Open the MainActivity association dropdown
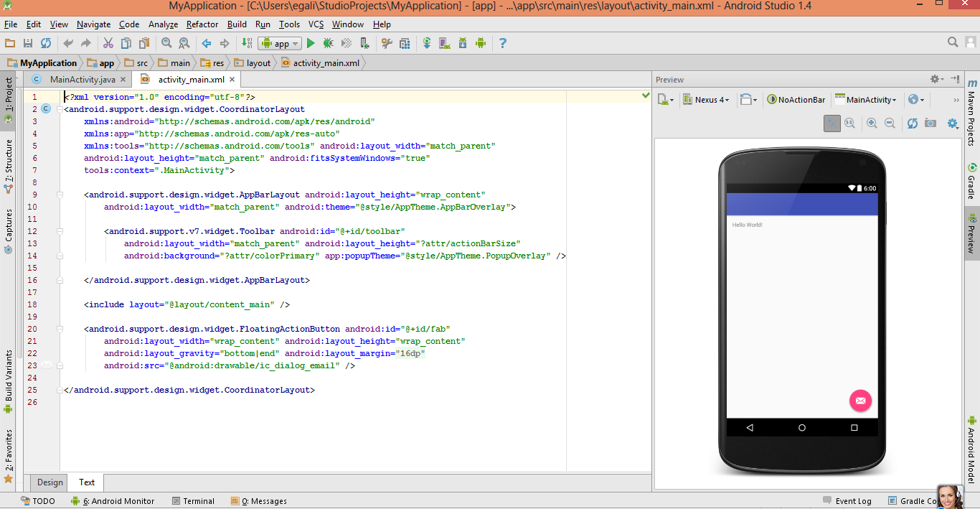 [x=866, y=100]
